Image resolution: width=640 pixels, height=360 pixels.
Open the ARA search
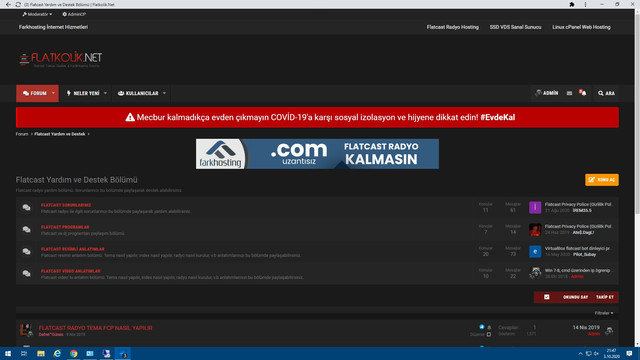coord(607,93)
